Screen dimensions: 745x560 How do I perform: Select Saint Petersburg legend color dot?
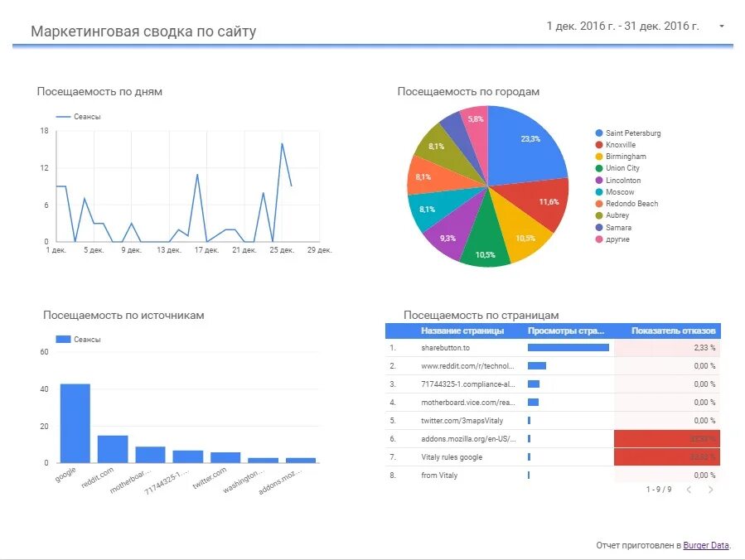coord(599,133)
